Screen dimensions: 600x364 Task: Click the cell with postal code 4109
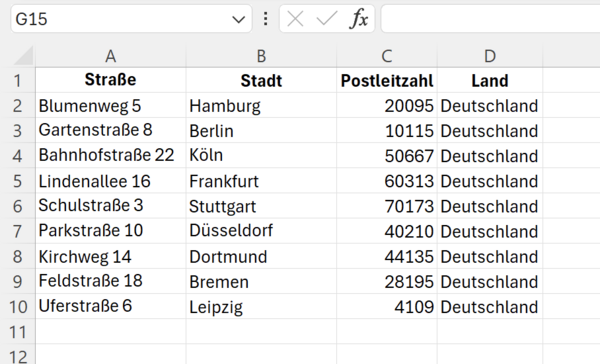tap(387, 306)
